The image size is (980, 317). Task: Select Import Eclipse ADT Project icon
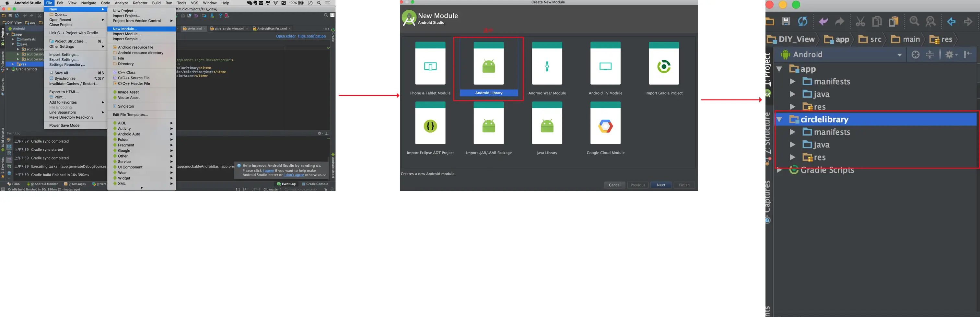pos(430,123)
